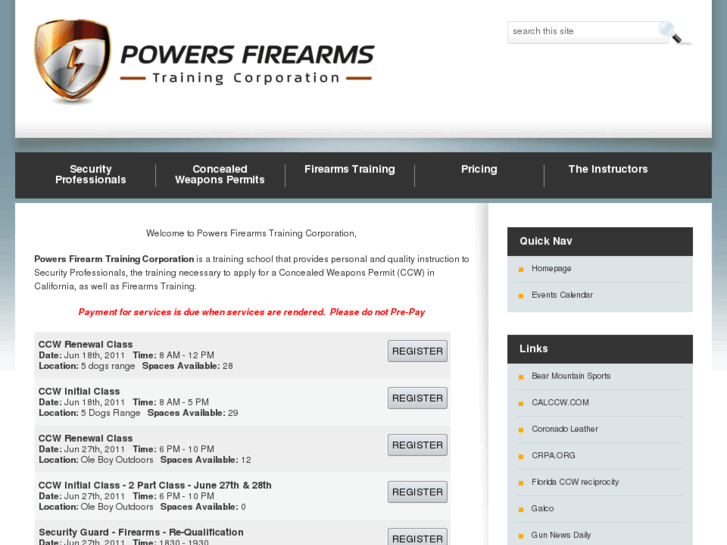Open the Pricing menu item

click(x=479, y=169)
